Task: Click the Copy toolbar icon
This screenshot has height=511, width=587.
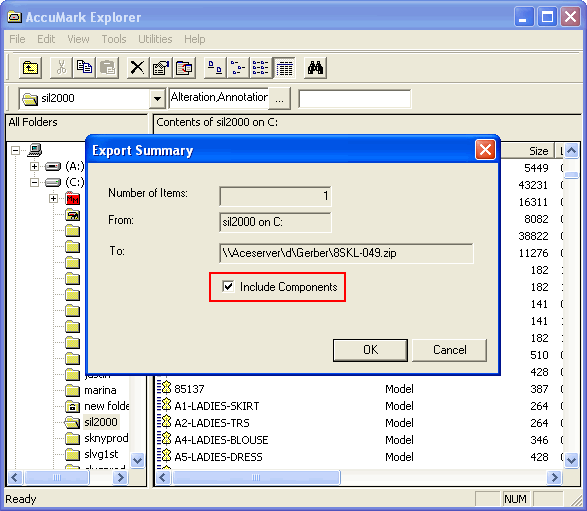Action: [x=84, y=68]
